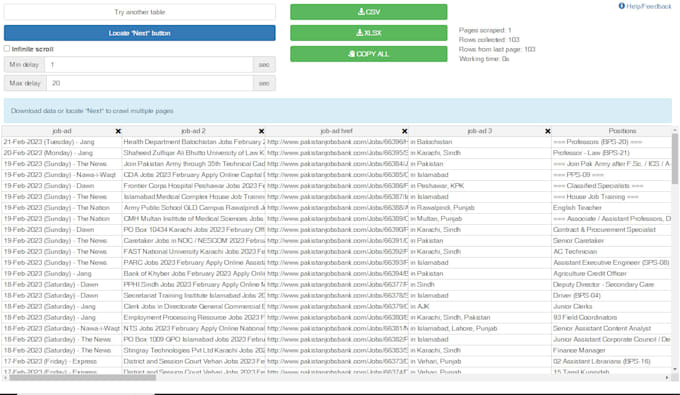Select cell 'FAST National University Karachi Jobs'

coord(194,251)
